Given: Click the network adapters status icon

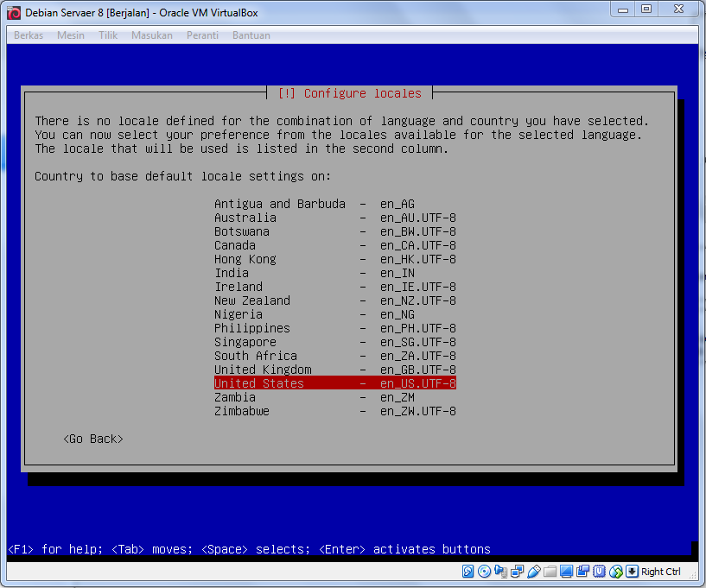Looking at the screenshot, I should (517, 572).
